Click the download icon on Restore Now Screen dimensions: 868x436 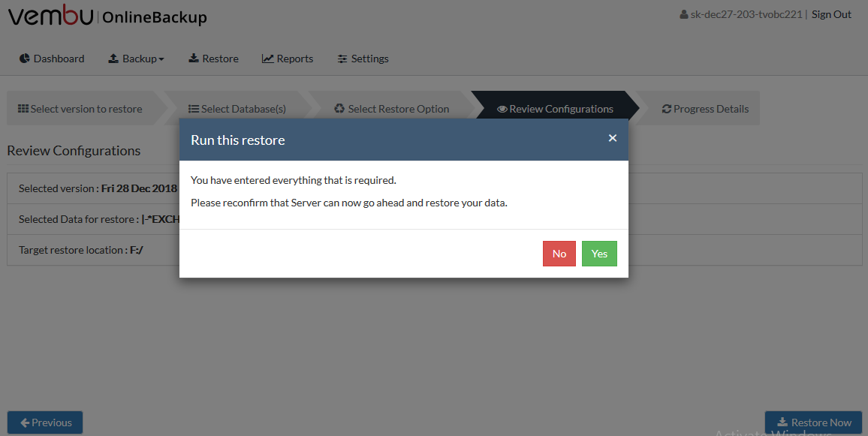coord(782,422)
